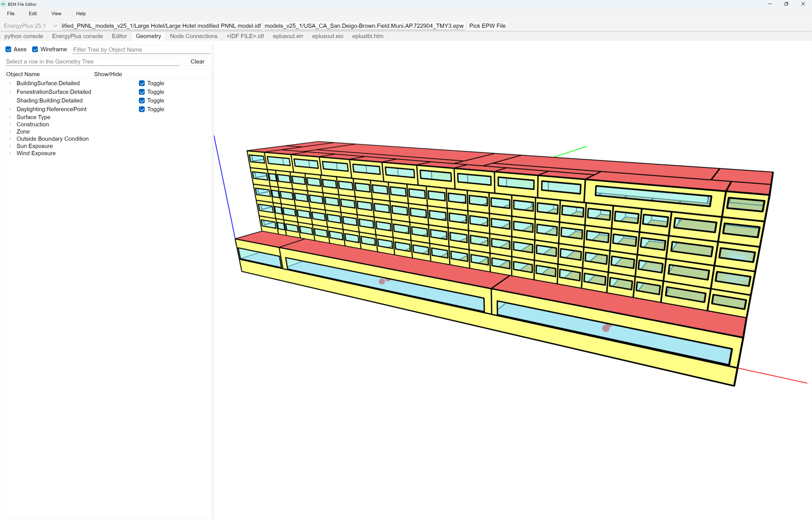
Task: Open the File menu
Action: tap(11, 14)
